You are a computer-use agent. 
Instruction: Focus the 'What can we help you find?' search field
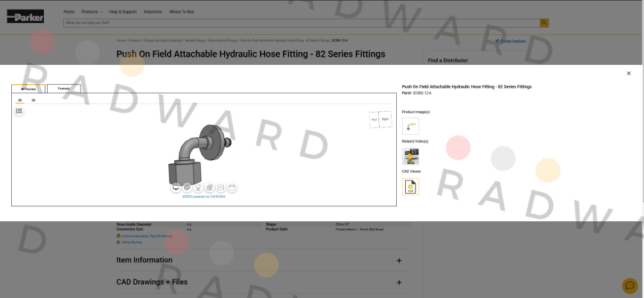coord(302,23)
